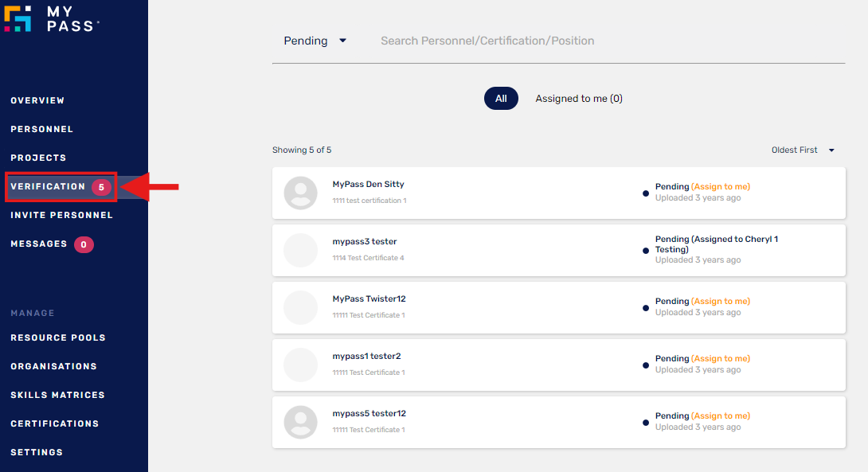Open the Oldest First sort dropdown

[x=803, y=150]
